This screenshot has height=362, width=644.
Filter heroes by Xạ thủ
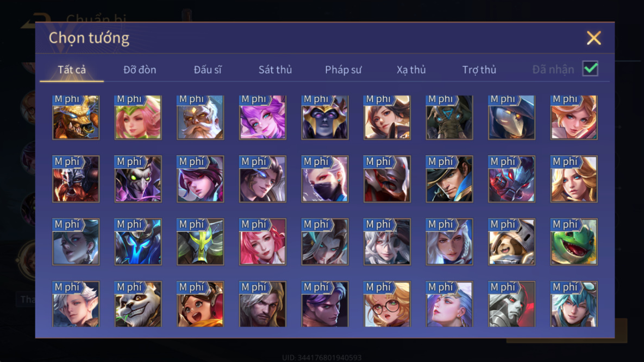411,69
